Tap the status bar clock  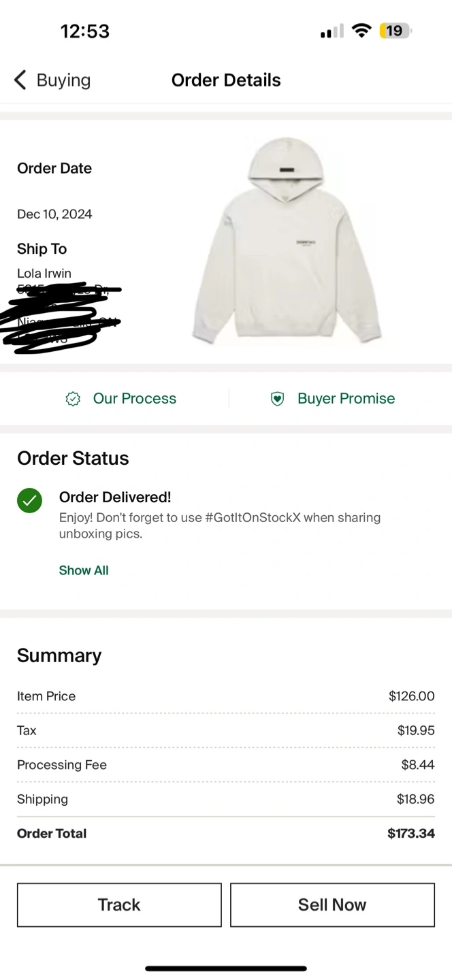click(85, 31)
